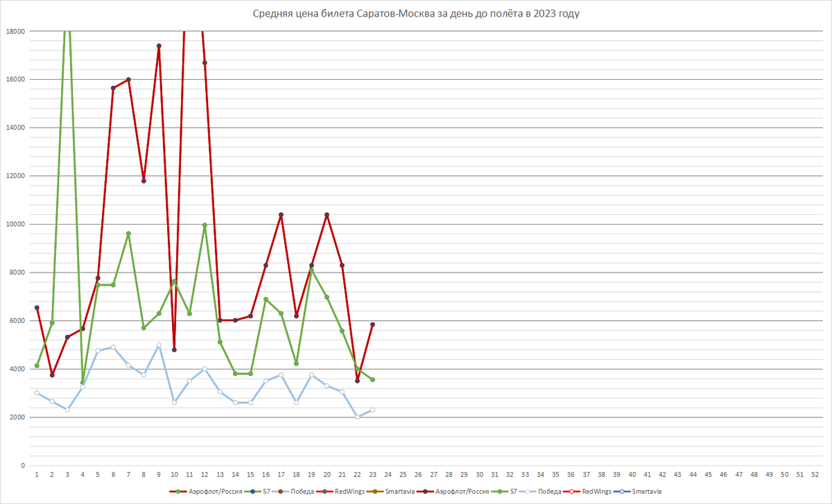Viewport: 832px width, 504px height.
Task: Click y-axis label 10000
Action: [15, 224]
